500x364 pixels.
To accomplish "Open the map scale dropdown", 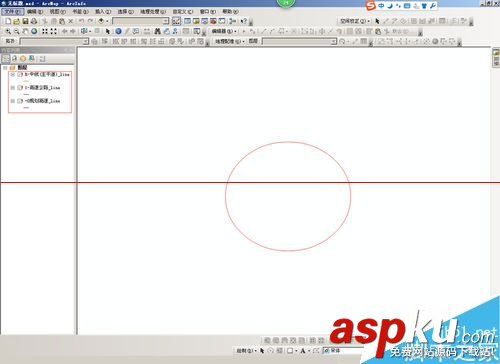I will (166, 21).
